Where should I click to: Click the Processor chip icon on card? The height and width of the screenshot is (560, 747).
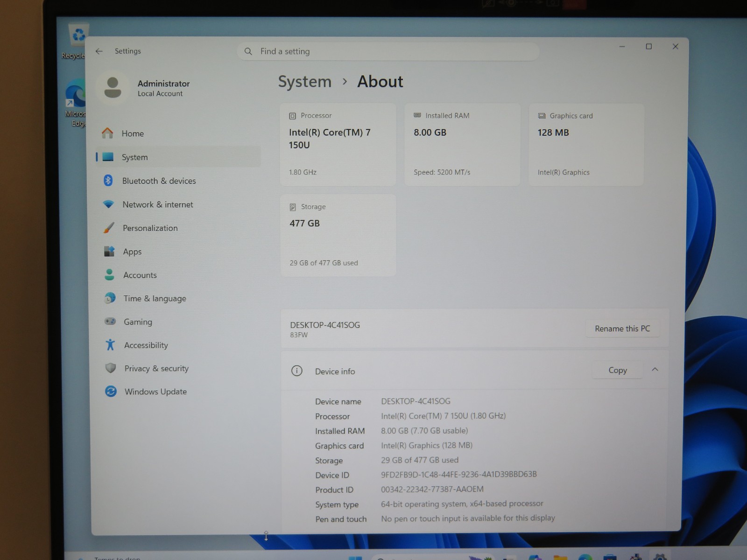pos(292,116)
